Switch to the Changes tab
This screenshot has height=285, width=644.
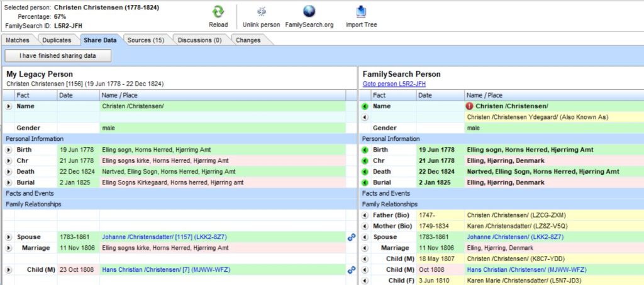tap(248, 40)
